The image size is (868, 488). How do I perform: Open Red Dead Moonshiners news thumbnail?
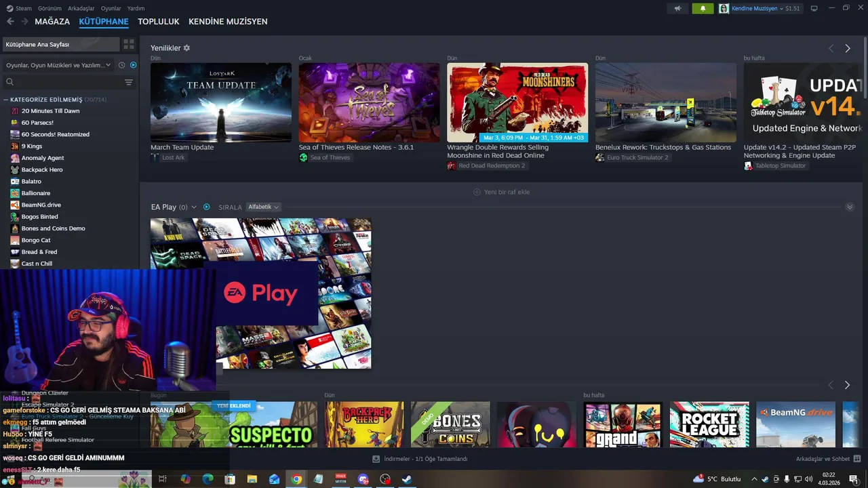point(517,102)
